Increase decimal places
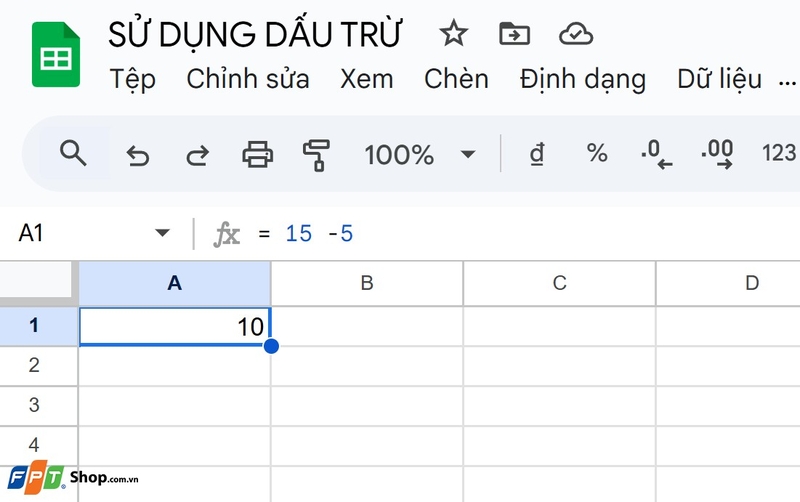 pyautogui.click(x=717, y=155)
